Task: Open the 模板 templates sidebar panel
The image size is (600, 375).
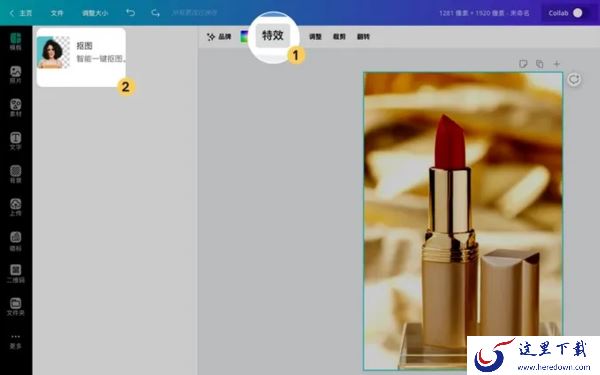Action: (15, 41)
